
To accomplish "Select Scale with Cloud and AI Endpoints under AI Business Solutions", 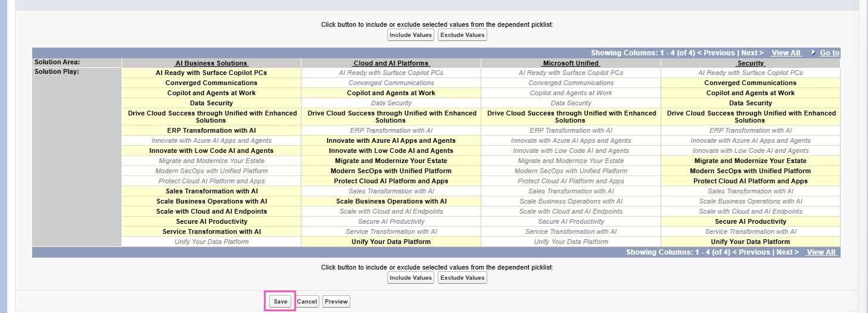I will [211, 211].
